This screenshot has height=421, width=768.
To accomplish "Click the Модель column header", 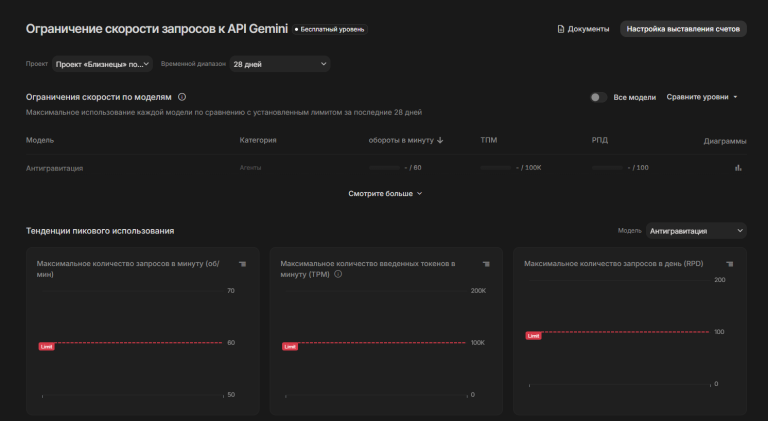I will pyautogui.click(x=40, y=140).
